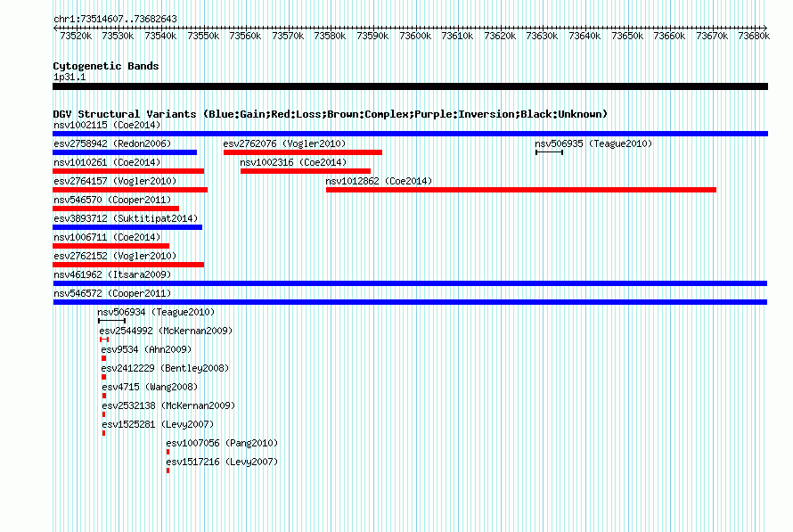The image size is (793, 532).
Task: Click the red esv2764157 loss bar
Action: [130, 190]
